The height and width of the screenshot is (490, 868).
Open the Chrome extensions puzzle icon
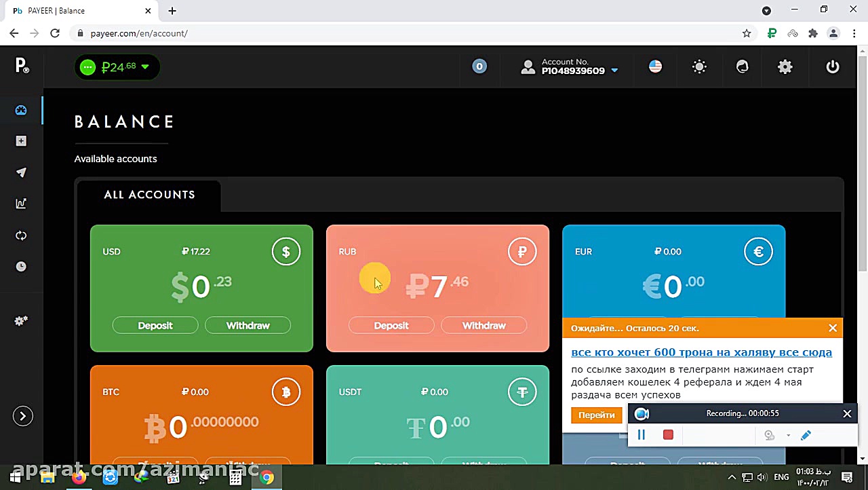(813, 33)
